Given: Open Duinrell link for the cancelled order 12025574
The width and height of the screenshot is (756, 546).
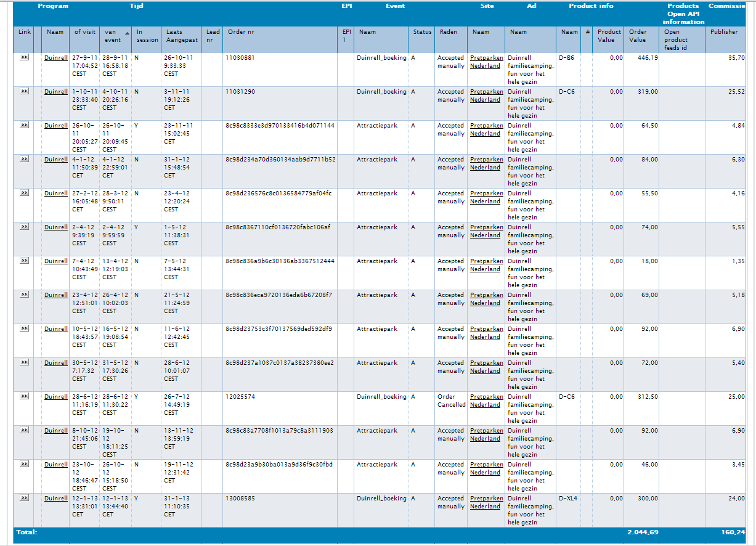Looking at the screenshot, I should point(55,397).
